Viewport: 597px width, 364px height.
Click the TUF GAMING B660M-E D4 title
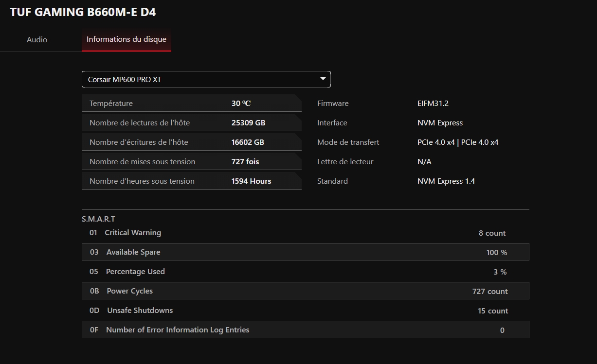click(83, 12)
